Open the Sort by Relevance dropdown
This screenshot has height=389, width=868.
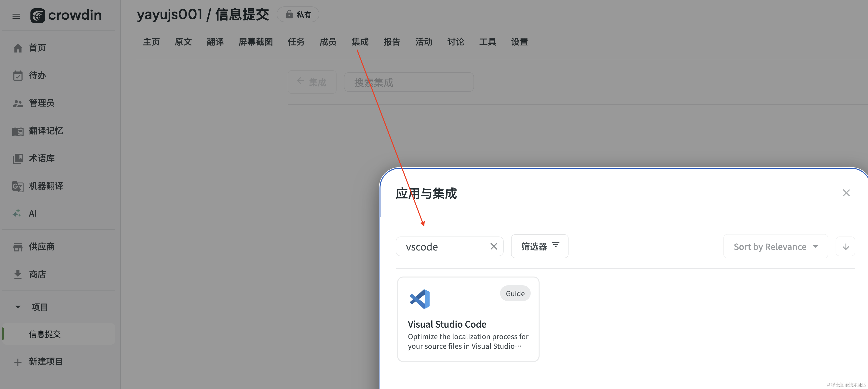pos(775,246)
